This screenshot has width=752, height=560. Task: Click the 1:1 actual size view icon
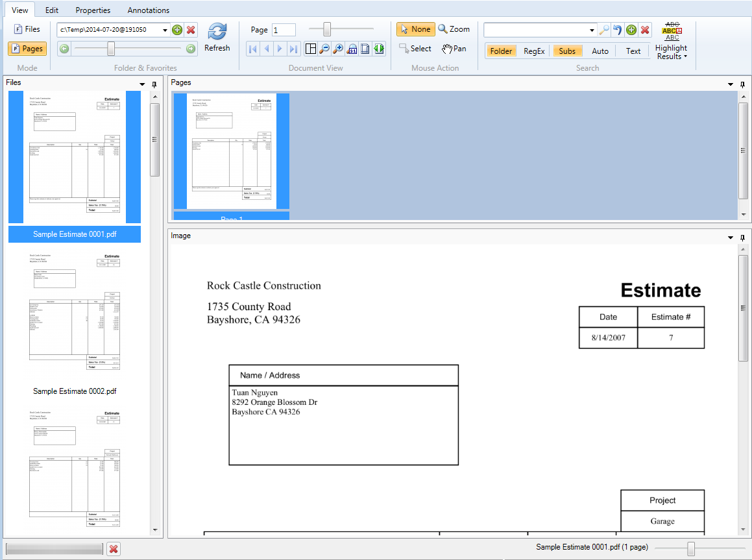pyautogui.click(x=351, y=49)
